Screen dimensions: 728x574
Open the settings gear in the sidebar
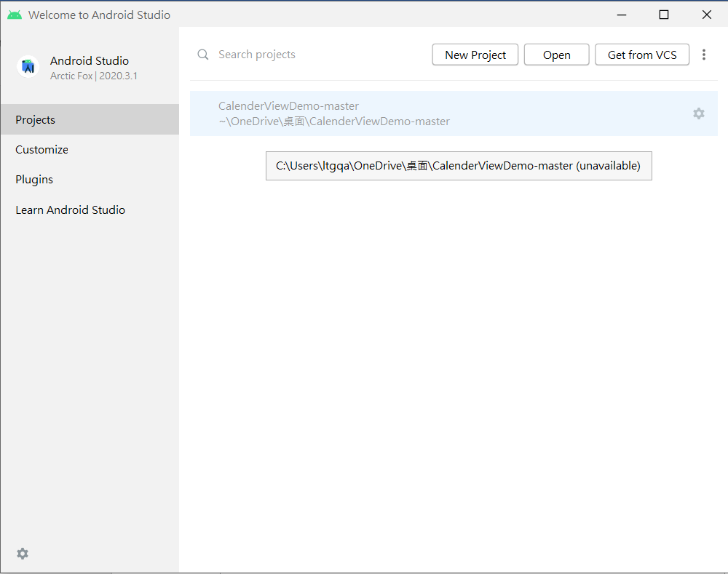(x=23, y=553)
